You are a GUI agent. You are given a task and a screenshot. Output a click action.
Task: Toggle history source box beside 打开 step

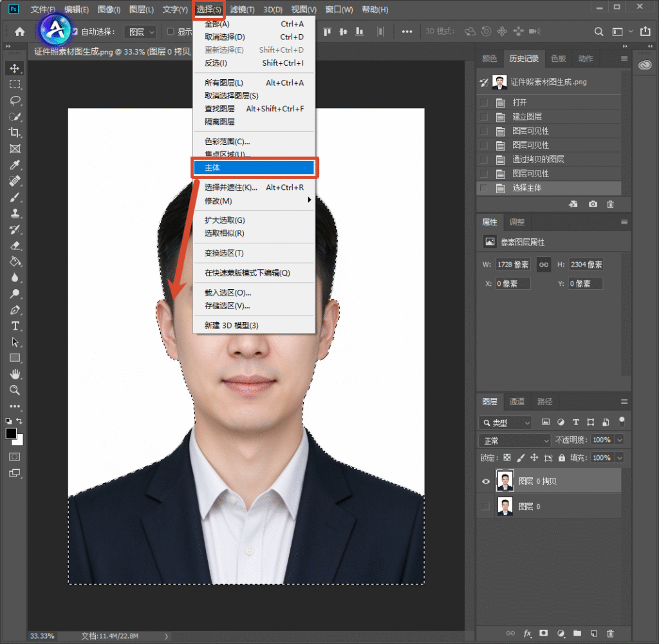click(x=484, y=102)
